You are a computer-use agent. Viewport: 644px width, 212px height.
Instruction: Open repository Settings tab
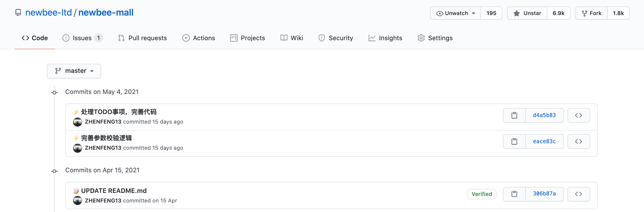(435, 38)
